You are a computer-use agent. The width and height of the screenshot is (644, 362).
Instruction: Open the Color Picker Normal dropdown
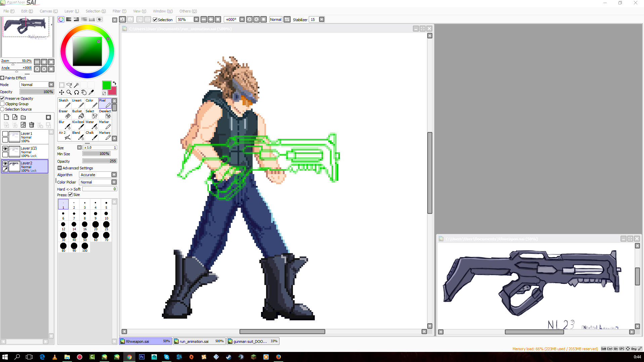pyautogui.click(x=114, y=182)
